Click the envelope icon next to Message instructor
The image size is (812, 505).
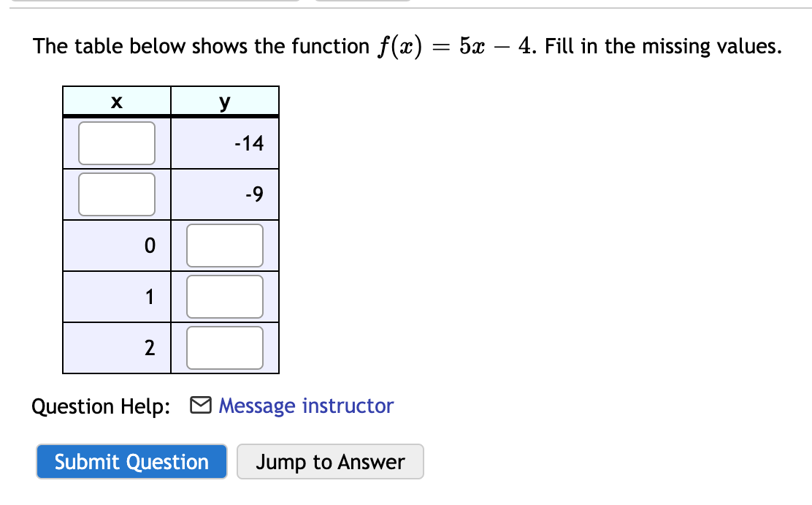tap(202, 406)
